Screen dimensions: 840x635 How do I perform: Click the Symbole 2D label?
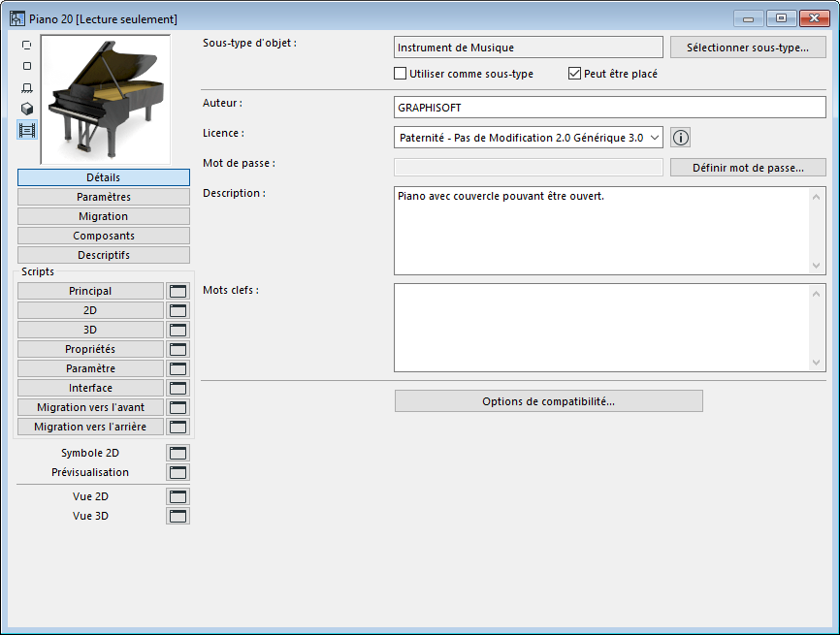tap(90, 453)
